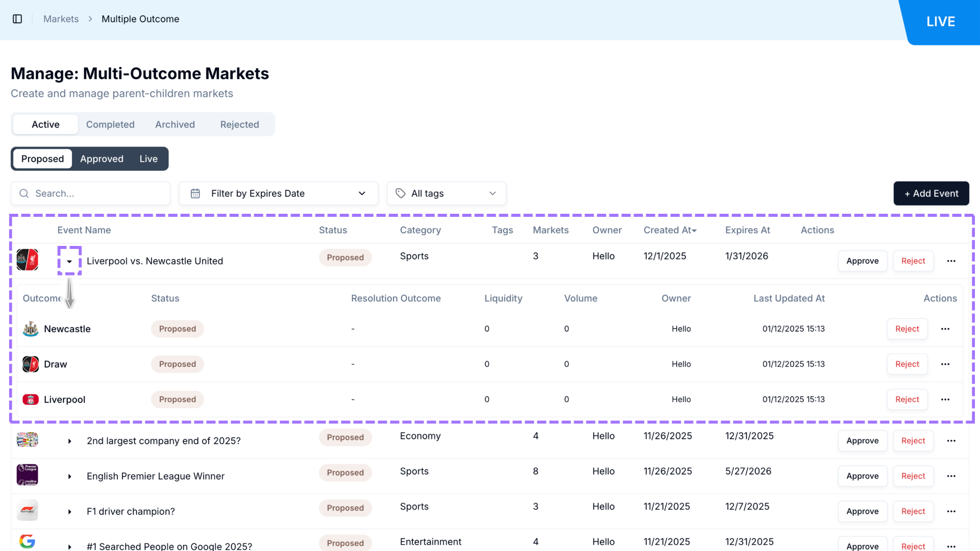Image resolution: width=980 pixels, height=551 pixels.
Task: Open more options for English Premier League Winner
Action: 951,476
